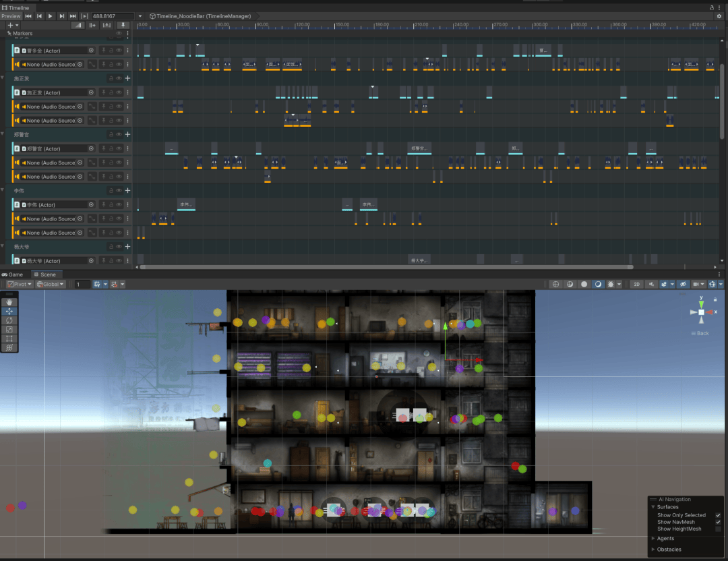Select Shaded draw mode
The width and height of the screenshot is (728, 561).
coord(598,285)
